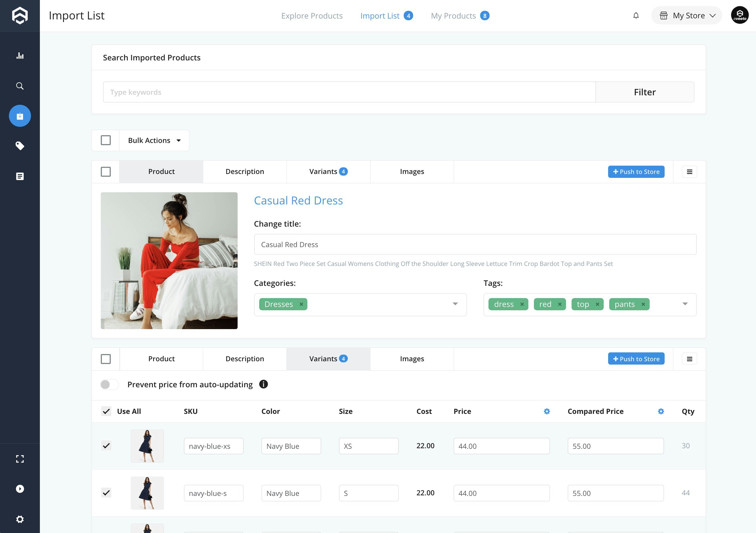The image size is (756, 533).
Task: Click the Type keywords search field
Action: point(349,92)
